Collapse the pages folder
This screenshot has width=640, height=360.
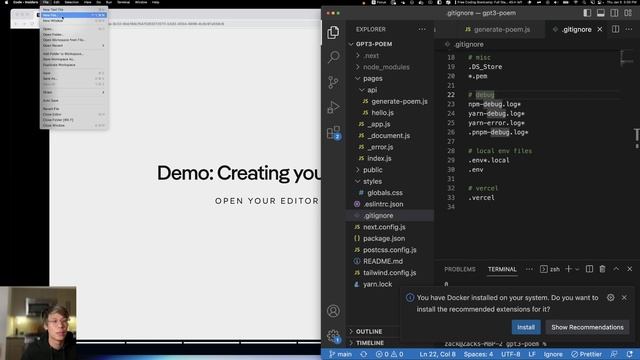[372, 78]
